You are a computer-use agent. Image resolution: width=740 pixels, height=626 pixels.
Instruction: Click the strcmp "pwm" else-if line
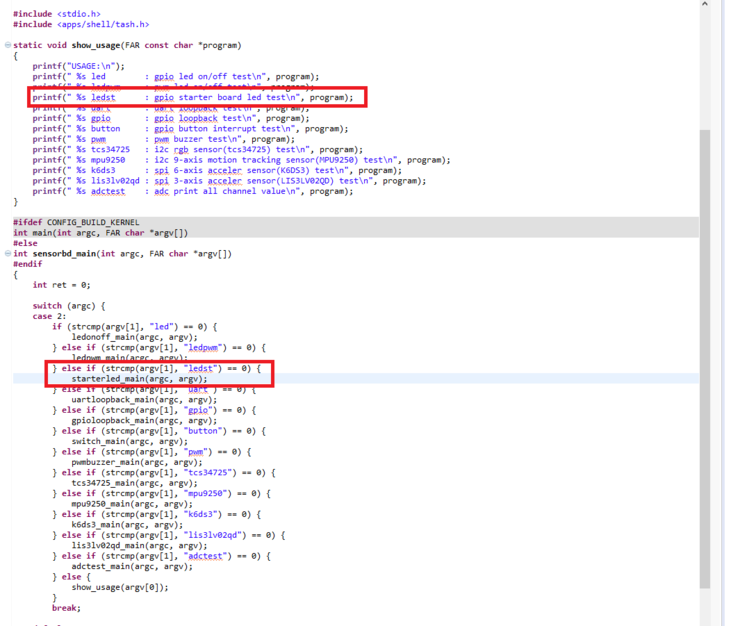tap(151, 452)
